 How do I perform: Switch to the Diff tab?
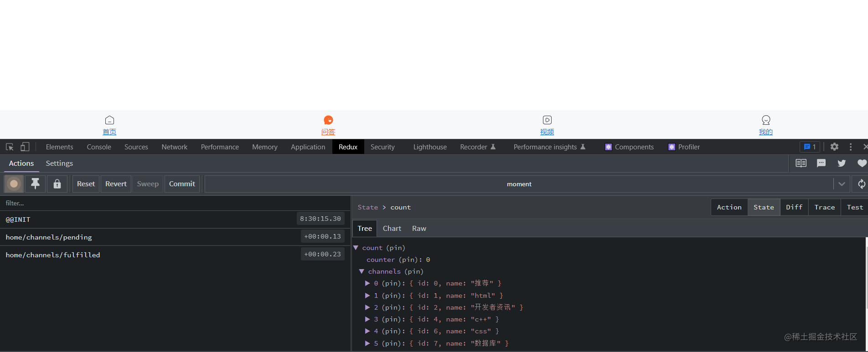click(x=794, y=207)
